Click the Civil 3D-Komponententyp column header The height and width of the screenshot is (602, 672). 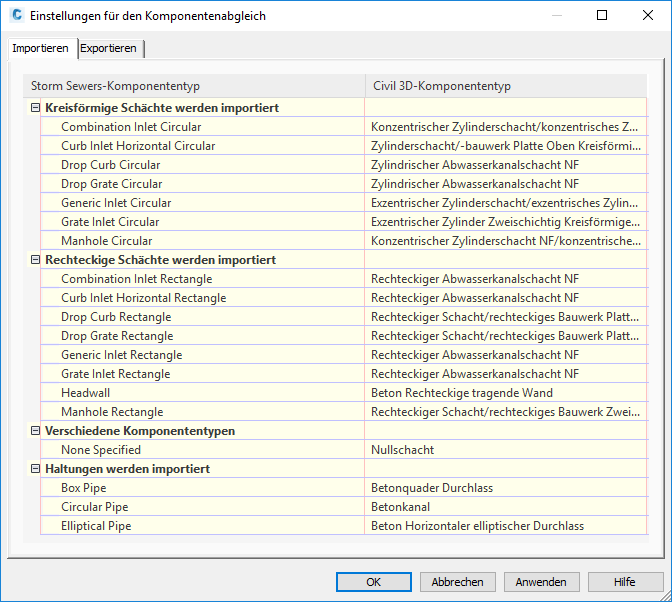(x=506, y=86)
